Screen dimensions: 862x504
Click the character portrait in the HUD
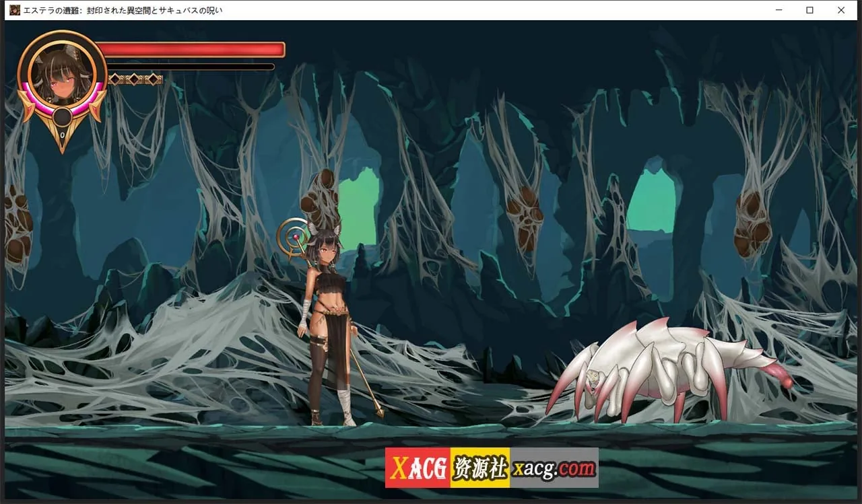pos(62,73)
